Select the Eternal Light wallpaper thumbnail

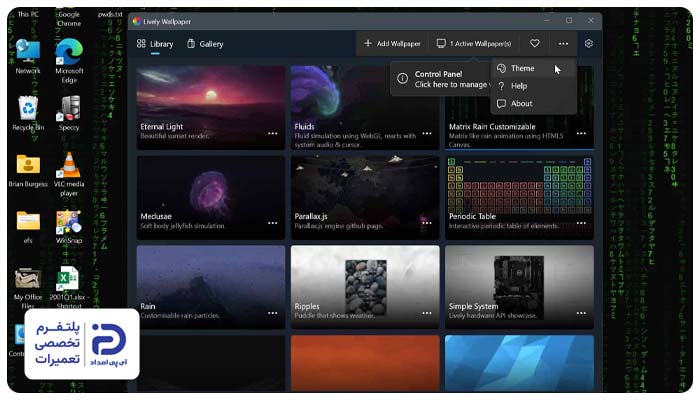(211, 107)
